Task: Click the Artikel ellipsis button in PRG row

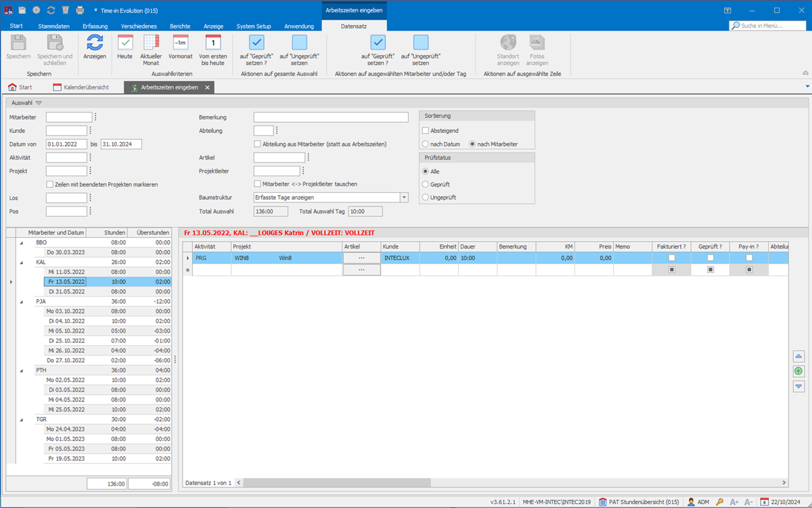Action: tap(361, 258)
